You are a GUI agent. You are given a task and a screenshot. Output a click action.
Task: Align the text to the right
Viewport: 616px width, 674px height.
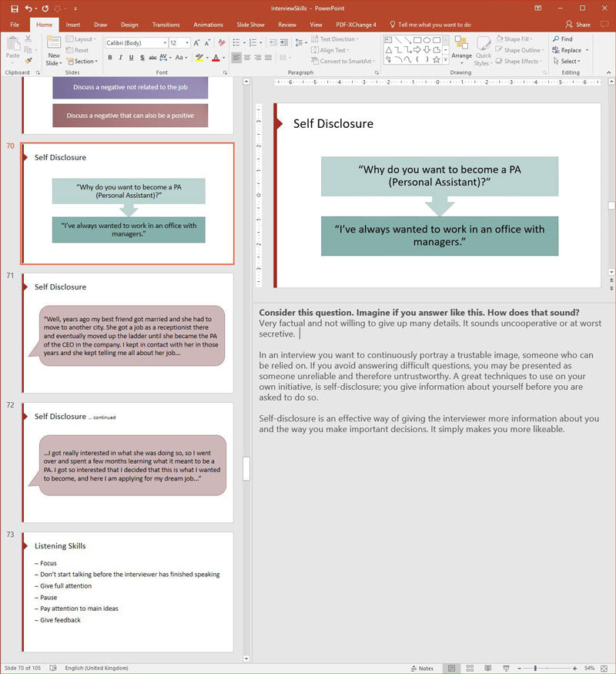(x=257, y=57)
